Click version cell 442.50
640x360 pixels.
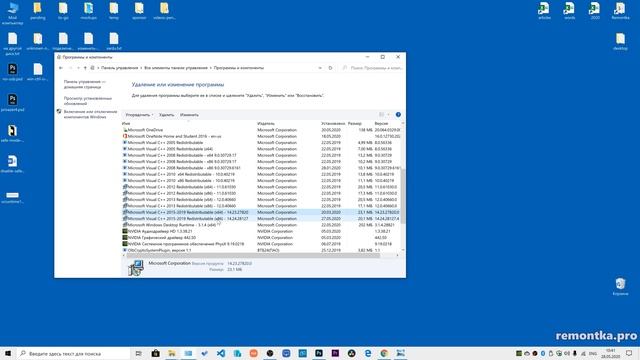pos(380,238)
